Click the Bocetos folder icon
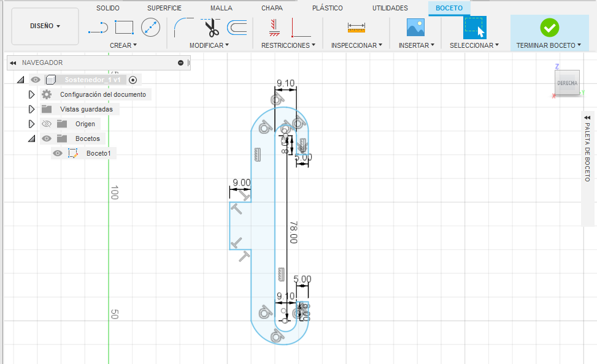This screenshot has width=597, height=364. coord(62,138)
